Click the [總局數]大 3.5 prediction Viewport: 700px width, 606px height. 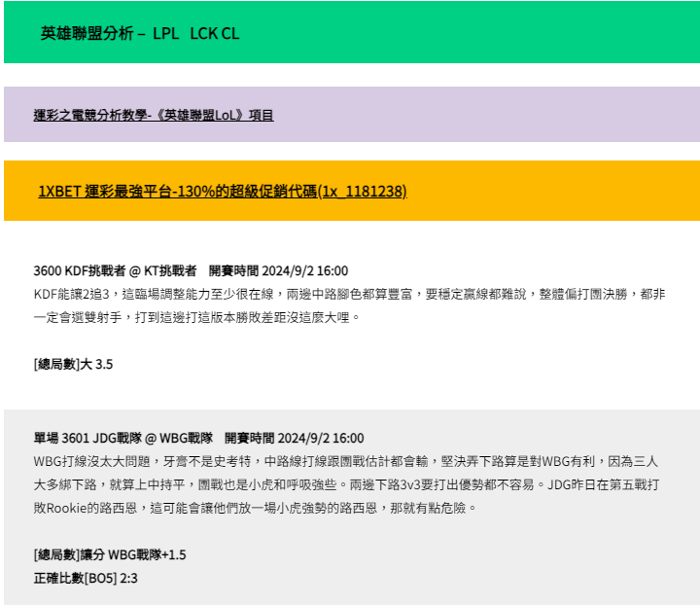click(x=73, y=364)
